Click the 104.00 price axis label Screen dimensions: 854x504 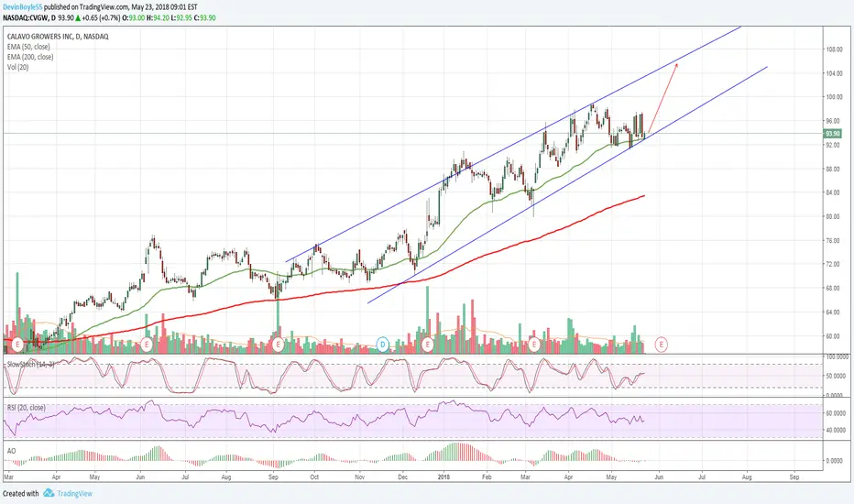[x=835, y=73]
